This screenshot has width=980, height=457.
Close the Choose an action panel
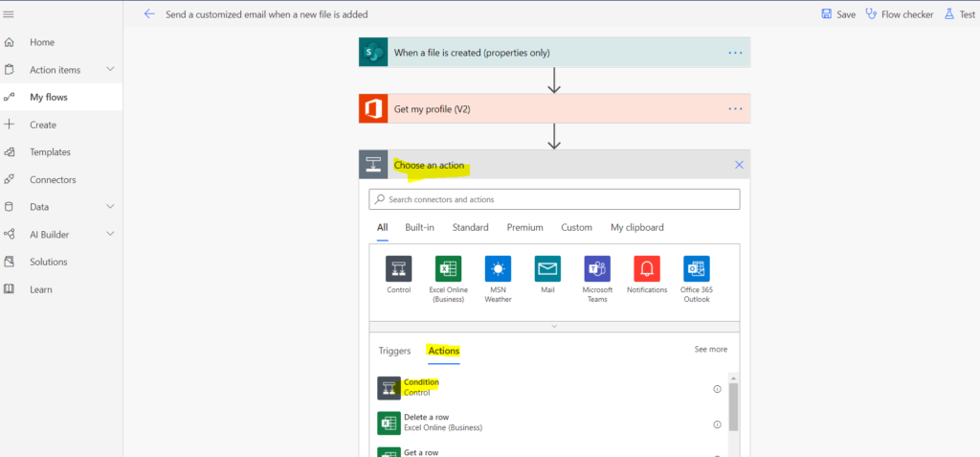coord(740,165)
